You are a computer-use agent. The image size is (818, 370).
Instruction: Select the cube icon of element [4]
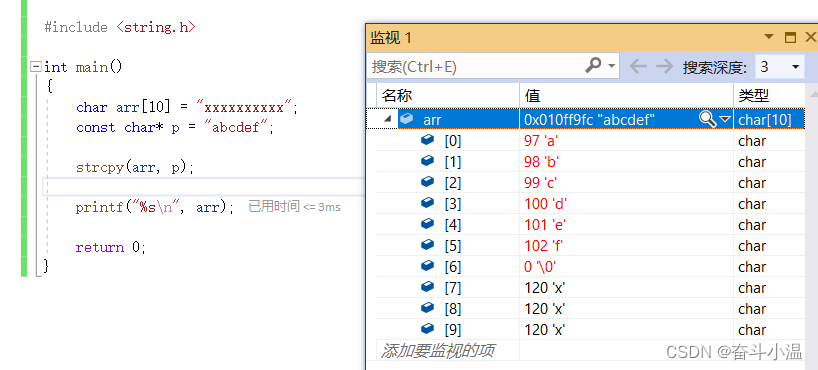click(427, 223)
